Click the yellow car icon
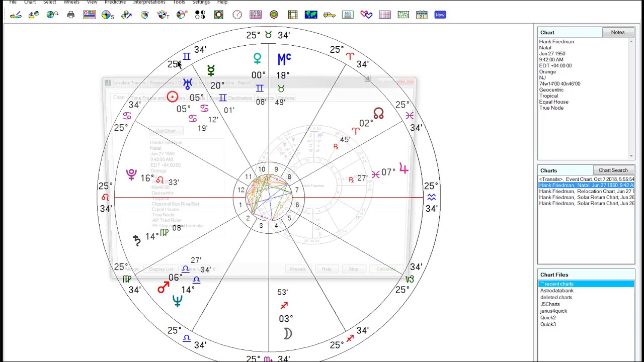This screenshot has width=644, height=362. point(330,15)
